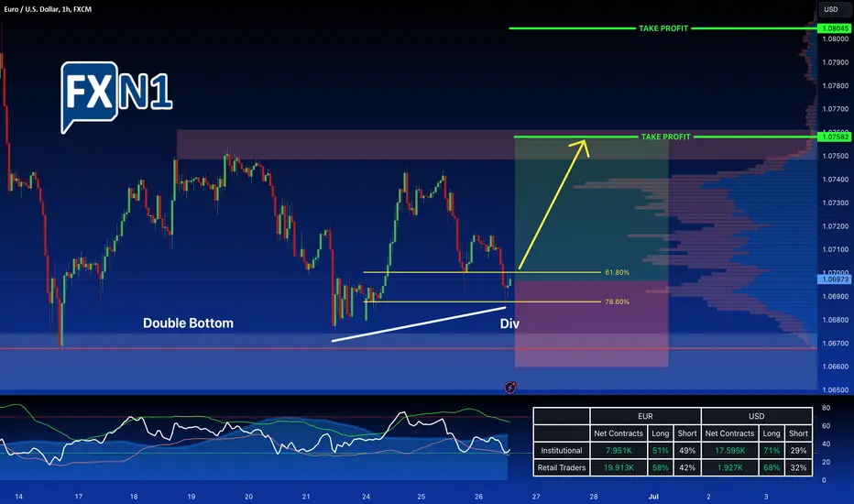This screenshot has width=854, height=504.
Task: Click the Jul date label on time axis
Action: pos(653,497)
